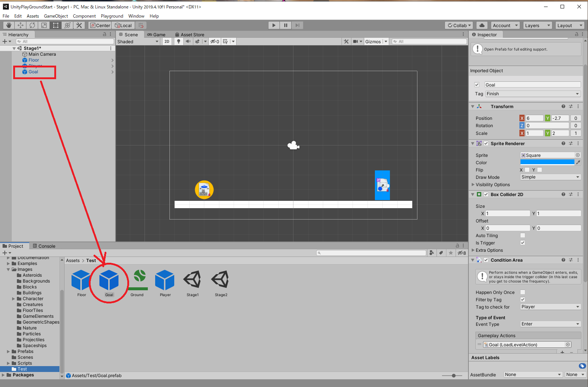The width and height of the screenshot is (588, 387).
Task: Click the sprite Color swatch
Action: tap(547, 162)
